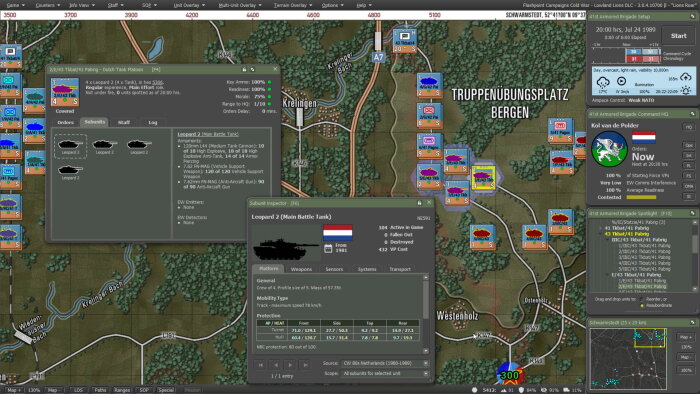Select the Reorder radio option

642,299
